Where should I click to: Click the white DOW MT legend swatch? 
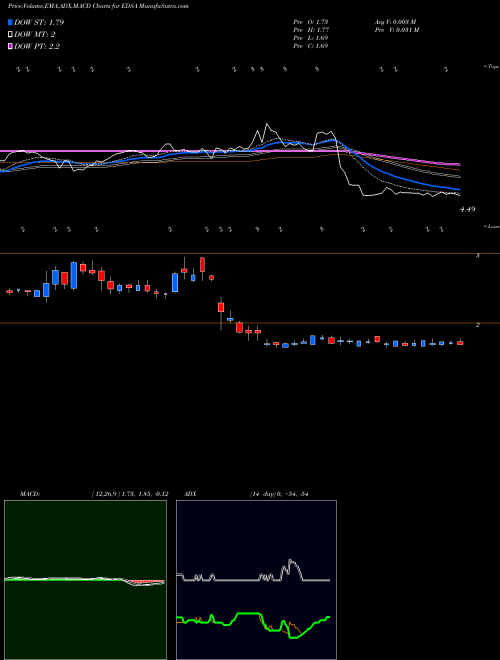tap(10, 35)
